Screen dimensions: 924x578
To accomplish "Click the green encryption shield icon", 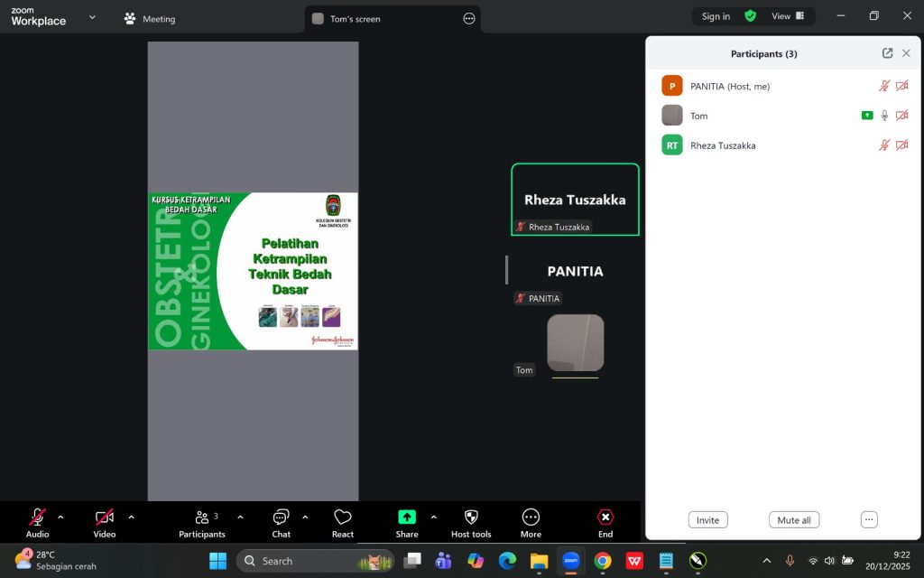I will click(750, 16).
